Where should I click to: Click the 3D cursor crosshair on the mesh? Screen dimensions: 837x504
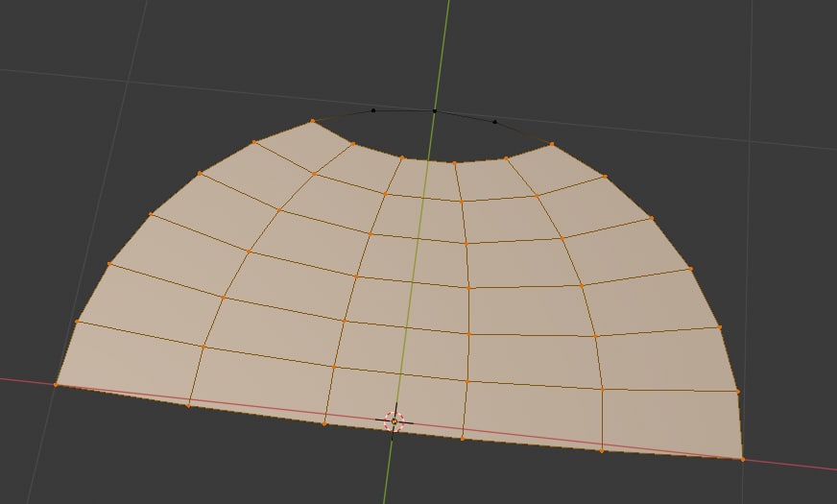[394, 421]
